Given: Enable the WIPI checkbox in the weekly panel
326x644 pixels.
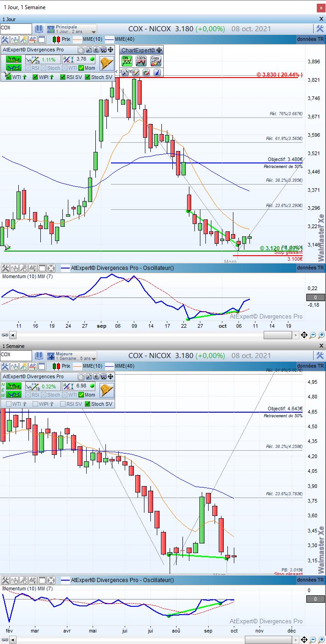Looking at the screenshot, I should (35, 404).
